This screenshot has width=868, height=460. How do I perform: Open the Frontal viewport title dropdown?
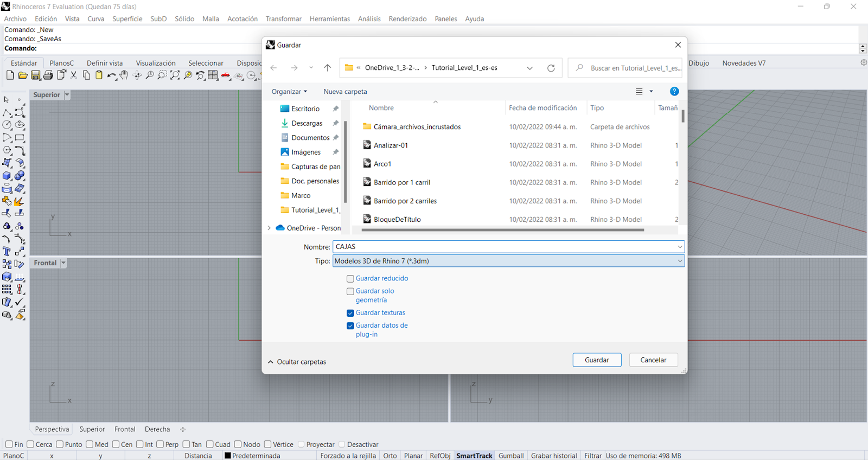(x=63, y=263)
